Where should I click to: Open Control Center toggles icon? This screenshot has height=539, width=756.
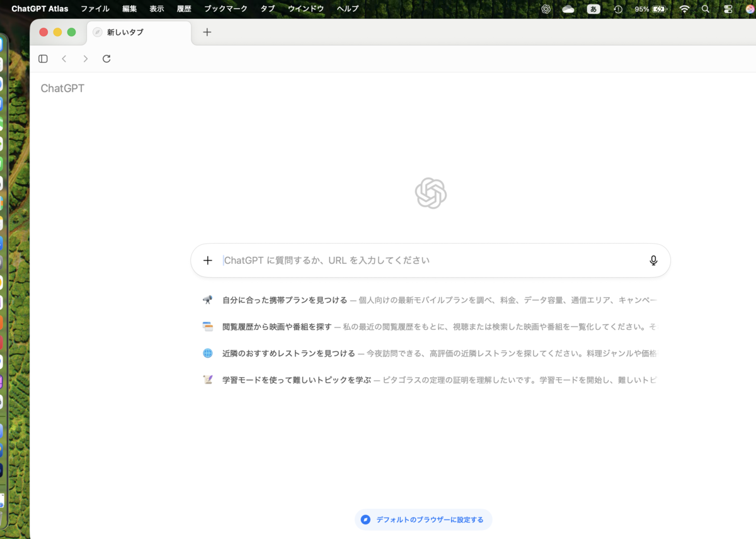[728, 9]
